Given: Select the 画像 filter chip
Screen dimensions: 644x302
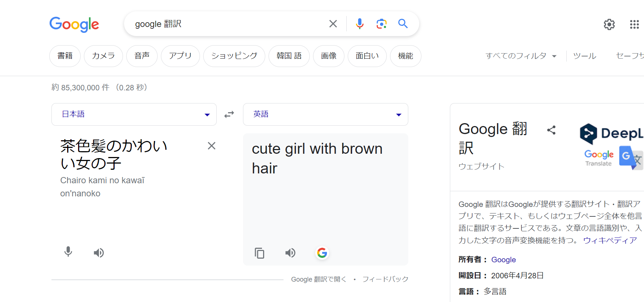Looking at the screenshot, I should pyautogui.click(x=329, y=56).
